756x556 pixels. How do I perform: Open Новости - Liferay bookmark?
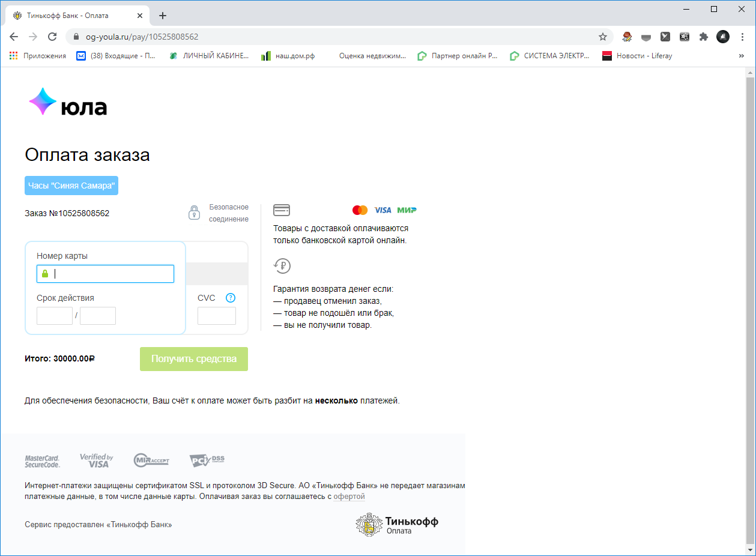tap(637, 56)
